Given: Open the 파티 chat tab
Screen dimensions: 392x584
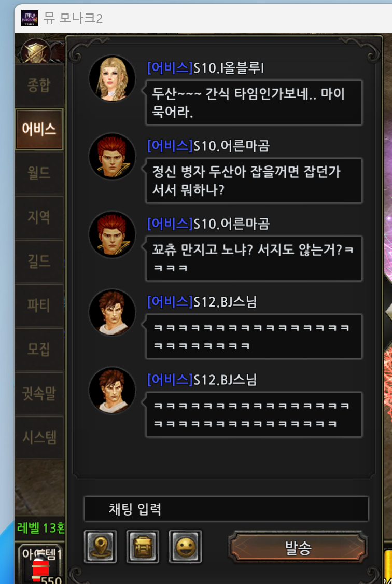Looking at the screenshot, I should (x=39, y=305).
